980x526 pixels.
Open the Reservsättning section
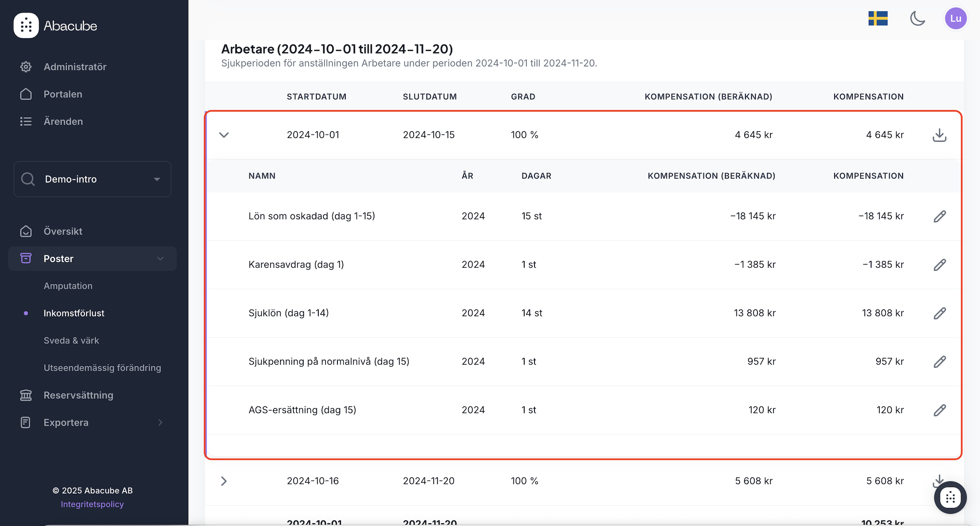point(78,395)
